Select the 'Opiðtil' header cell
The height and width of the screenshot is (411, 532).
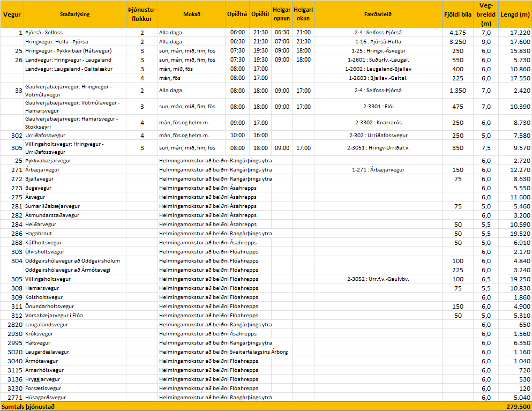pyautogui.click(x=260, y=14)
